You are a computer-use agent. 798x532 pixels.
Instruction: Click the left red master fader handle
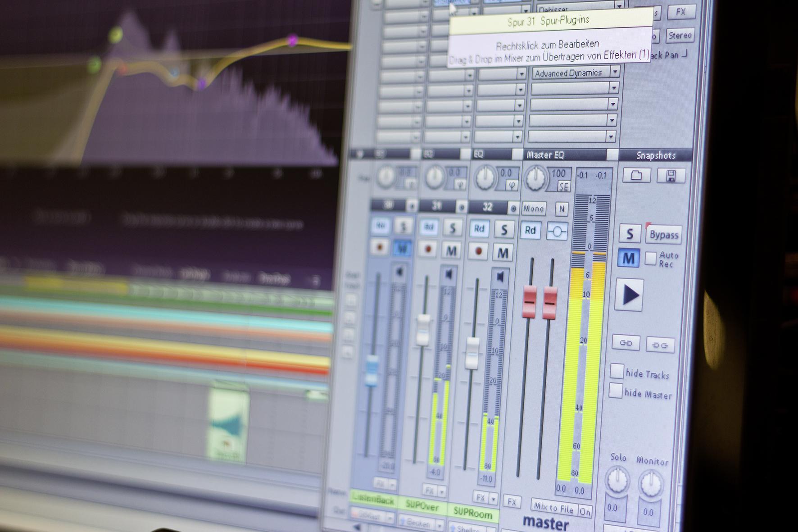(x=530, y=301)
